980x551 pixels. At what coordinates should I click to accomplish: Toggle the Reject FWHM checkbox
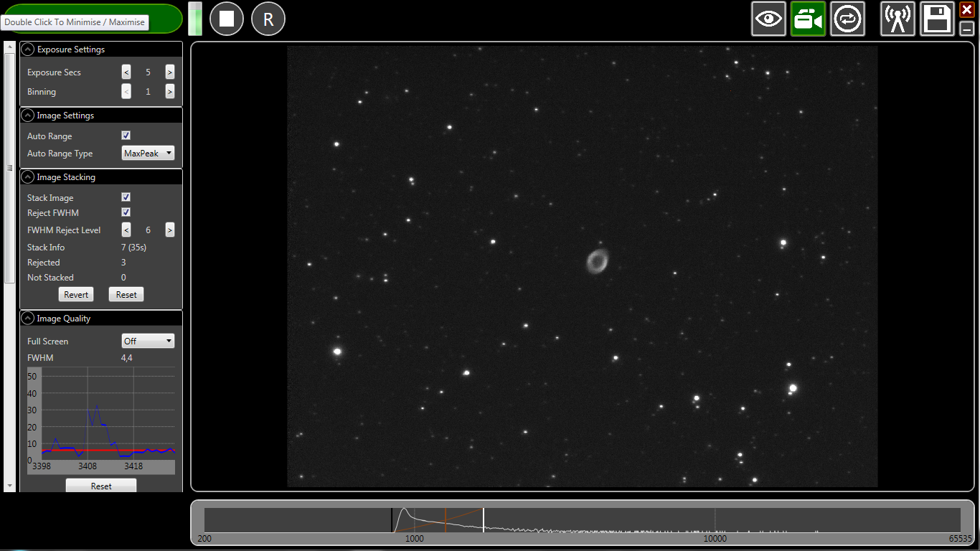coord(126,212)
